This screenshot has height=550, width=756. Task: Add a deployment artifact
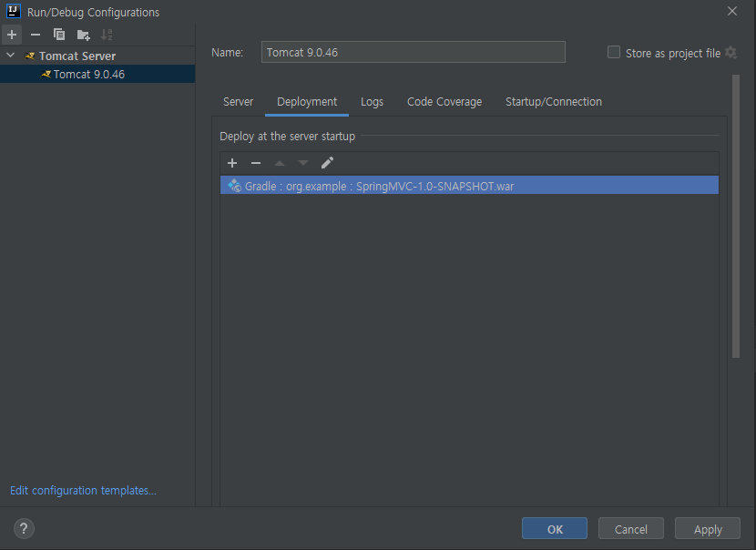[x=232, y=163]
